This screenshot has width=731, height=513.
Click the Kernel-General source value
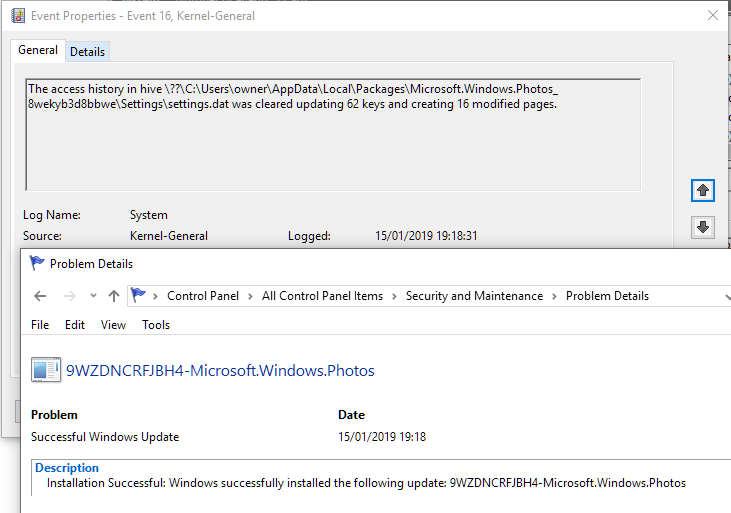point(169,236)
